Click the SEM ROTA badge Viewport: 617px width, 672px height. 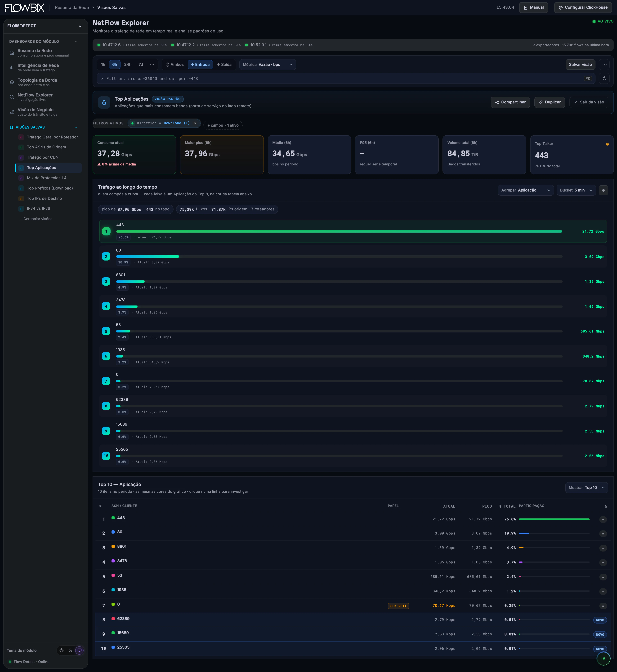398,606
